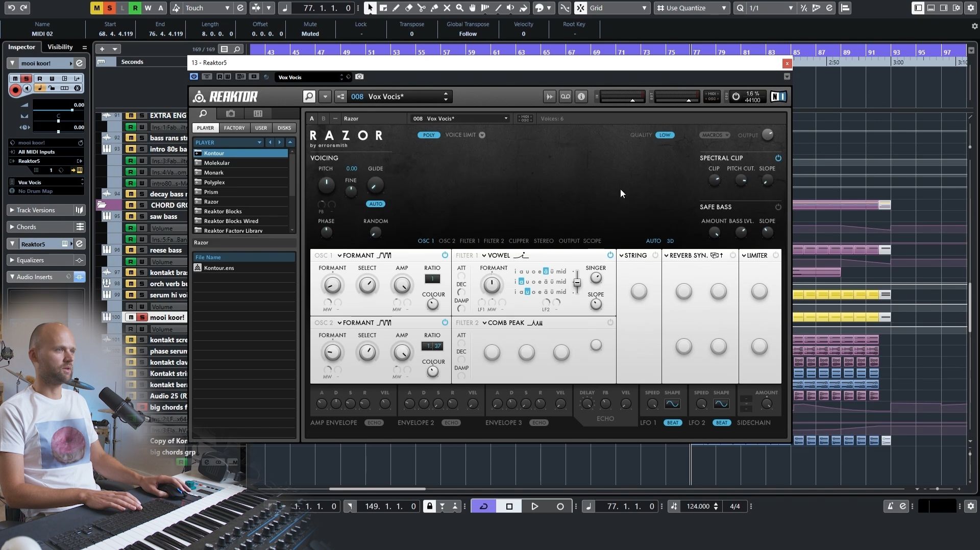Click the plugin snapshot camera icon
The image size is (980, 550).
coord(359,77)
